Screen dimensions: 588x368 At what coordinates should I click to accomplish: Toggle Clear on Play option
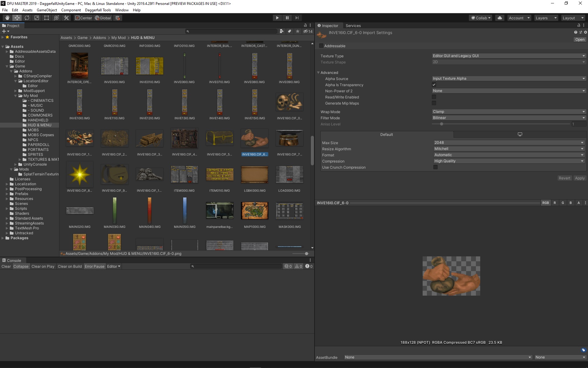tap(43, 266)
